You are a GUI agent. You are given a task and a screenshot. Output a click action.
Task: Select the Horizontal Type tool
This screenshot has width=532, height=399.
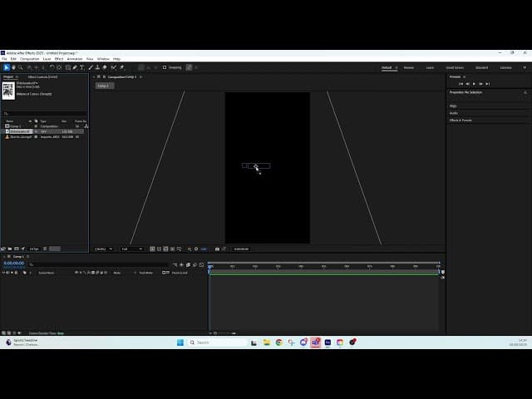[x=81, y=67]
